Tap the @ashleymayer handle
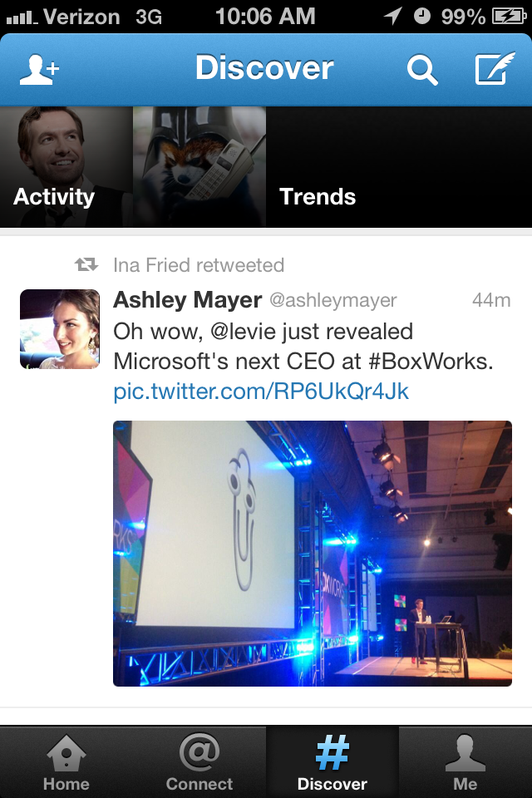This screenshot has width=532, height=798. click(333, 300)
